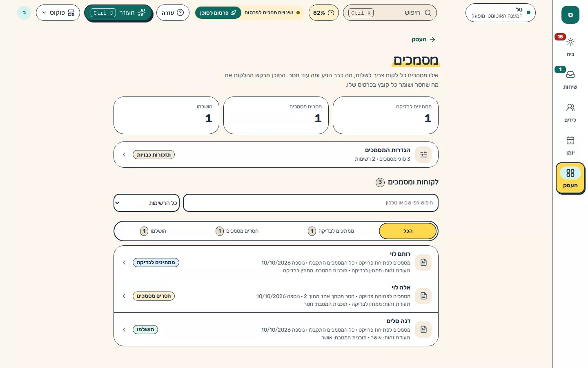Click the count badge 3 beside לקוחות ומסמכים

[x=380, y=182]
